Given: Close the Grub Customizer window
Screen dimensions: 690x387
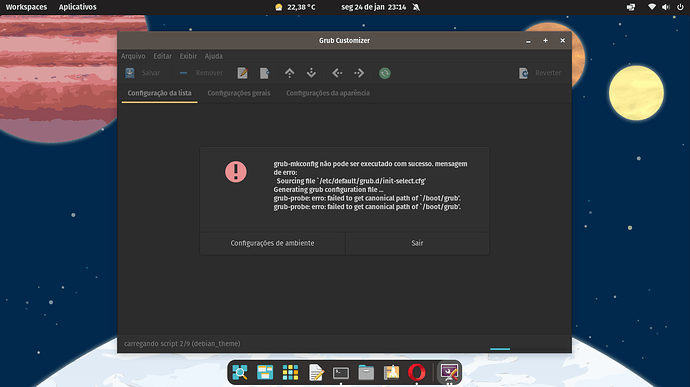Looking at the screenshot, I should coord(562,41).
